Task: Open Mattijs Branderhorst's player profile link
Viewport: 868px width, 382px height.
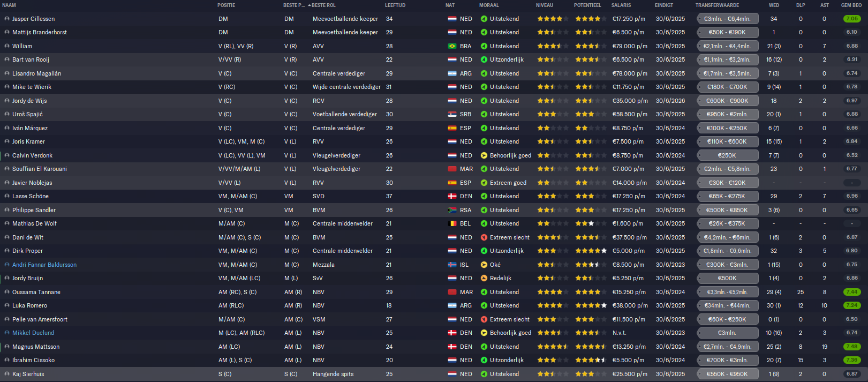Action: pos(40,32)
